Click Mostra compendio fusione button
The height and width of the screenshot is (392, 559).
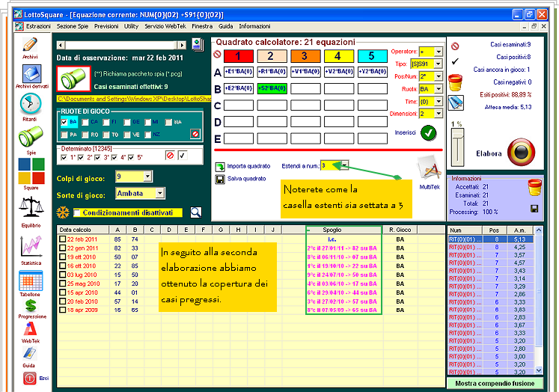coord(495,384)
